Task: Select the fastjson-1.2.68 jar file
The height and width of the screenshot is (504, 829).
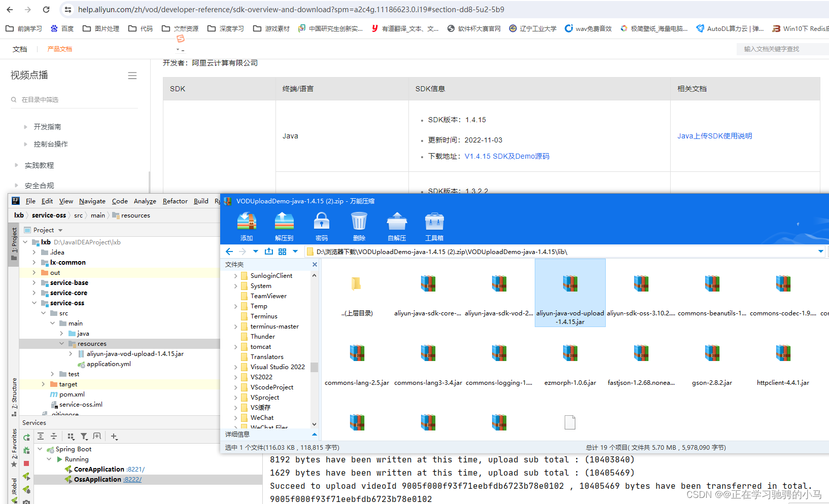Action: click(x=641, y=353)
